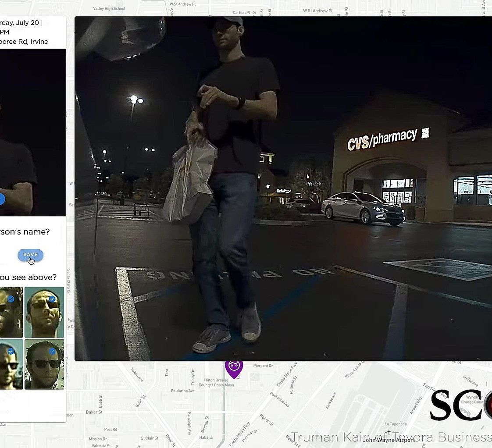Image resolution: width=492 pixels, height=448 pixels.
Task: Click the 'Hilton Orange County / Costa Mesa' map label
Action: tap(216, 382)
